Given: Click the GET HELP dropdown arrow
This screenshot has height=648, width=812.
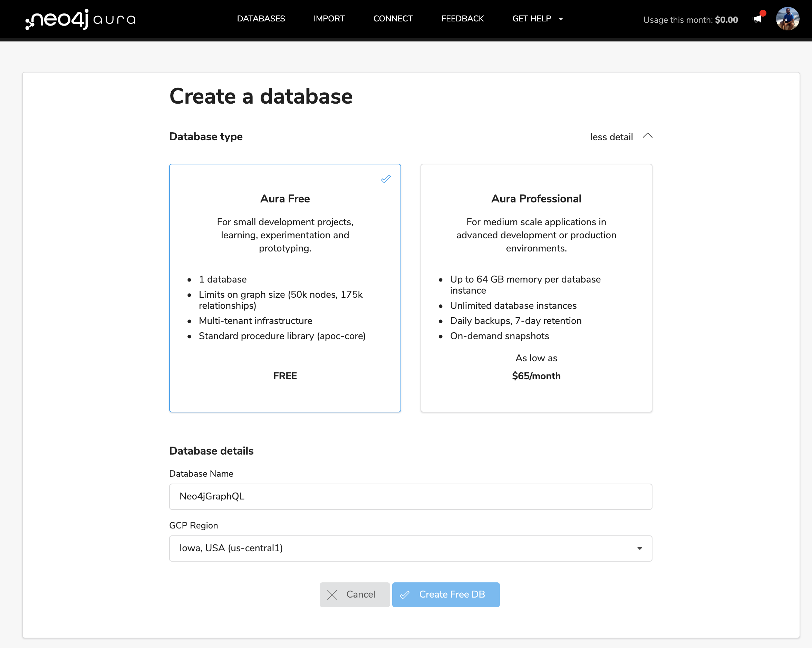Looking at the screenshot, I should 560,19.
